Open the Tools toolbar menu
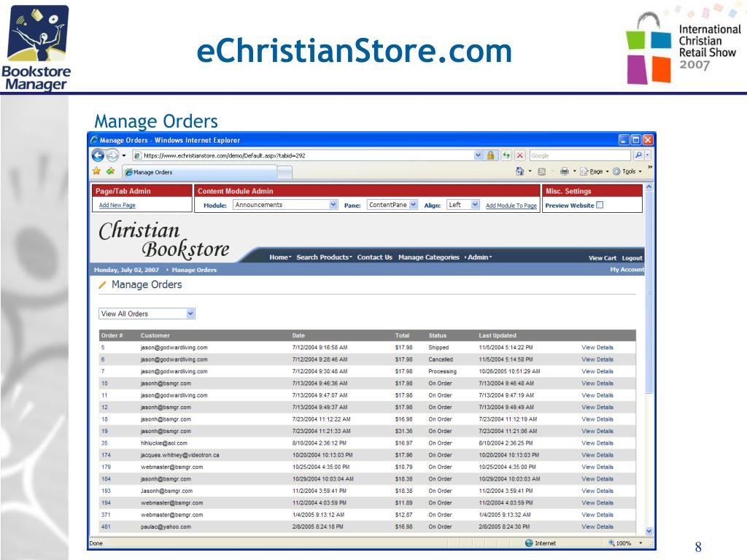This screenshot has height=560, width=747. (627, 171)
